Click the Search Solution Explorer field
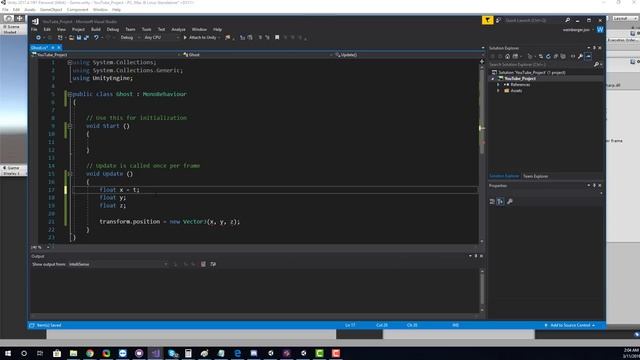This screenshot has height=360, width=640. click(541, 64)
